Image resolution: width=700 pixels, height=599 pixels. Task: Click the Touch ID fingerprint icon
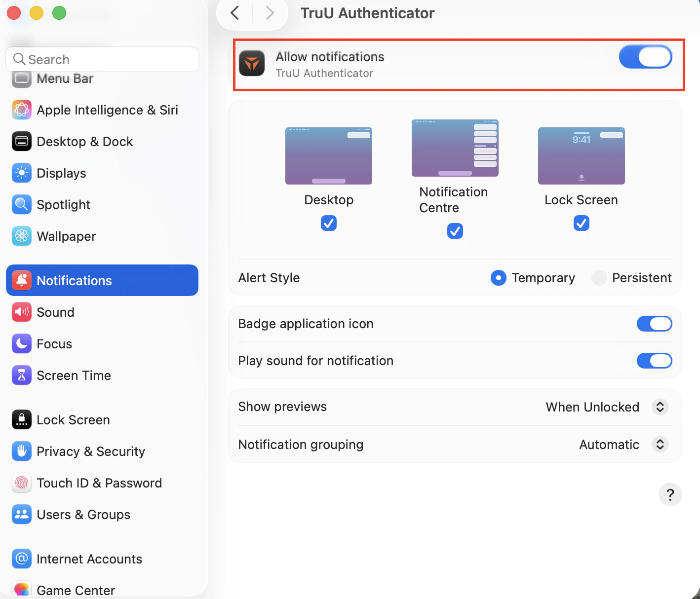22,483
